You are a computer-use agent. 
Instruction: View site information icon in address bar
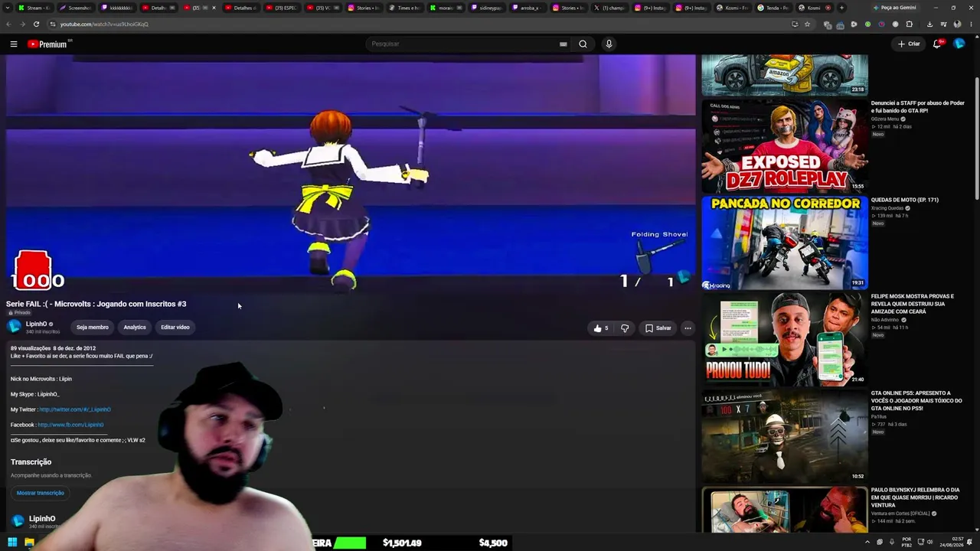coord(52,24)
